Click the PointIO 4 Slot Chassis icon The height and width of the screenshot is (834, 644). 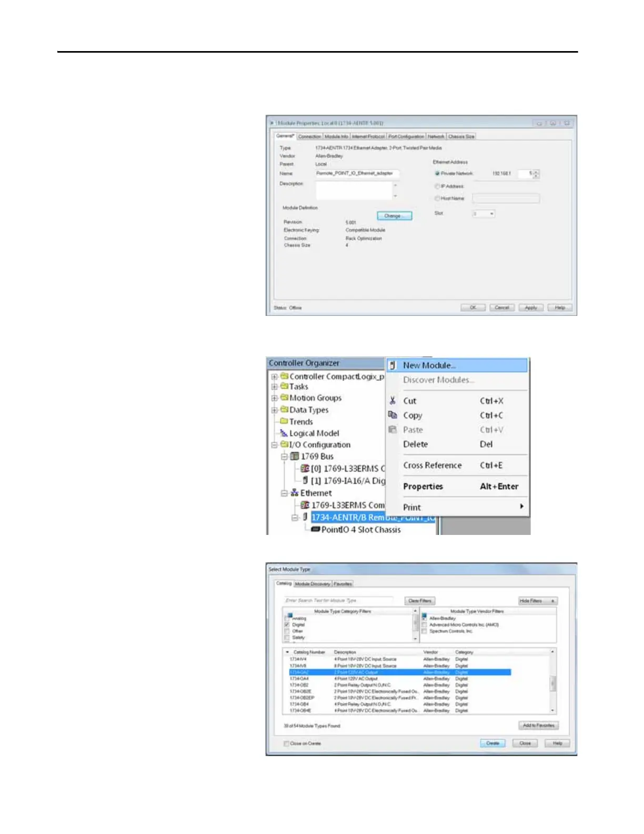pos(316,529)
